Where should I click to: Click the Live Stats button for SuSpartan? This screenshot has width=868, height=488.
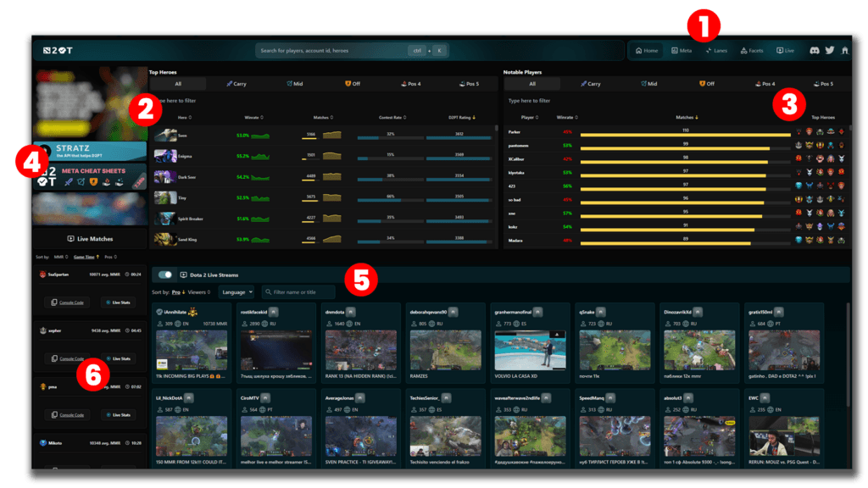118,302
